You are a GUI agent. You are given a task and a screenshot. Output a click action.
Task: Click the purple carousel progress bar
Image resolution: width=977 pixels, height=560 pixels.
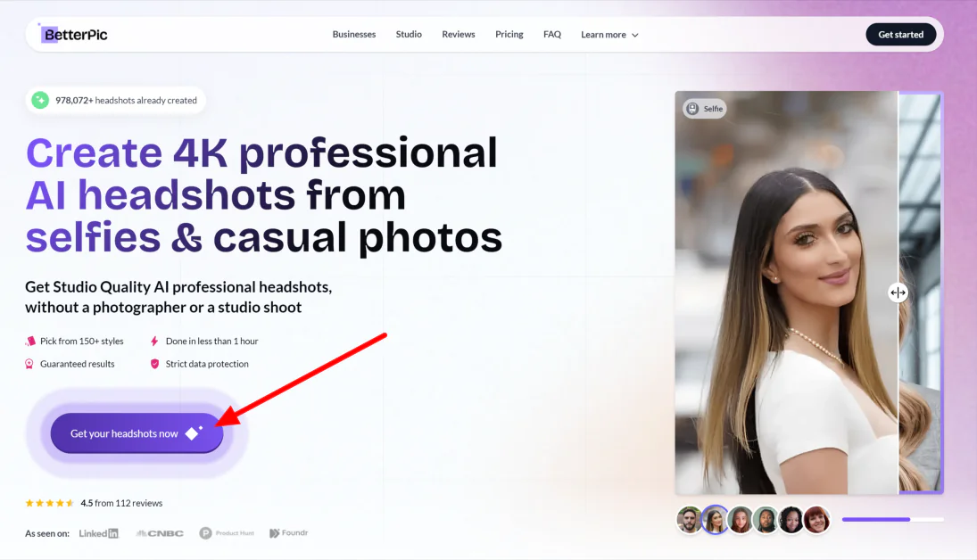click(892, 519)
